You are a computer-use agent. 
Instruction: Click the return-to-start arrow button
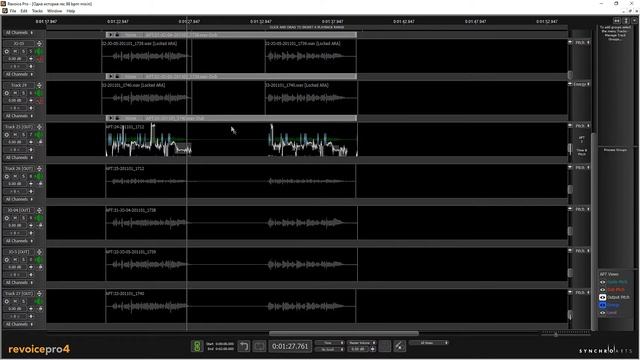(244, 346)
